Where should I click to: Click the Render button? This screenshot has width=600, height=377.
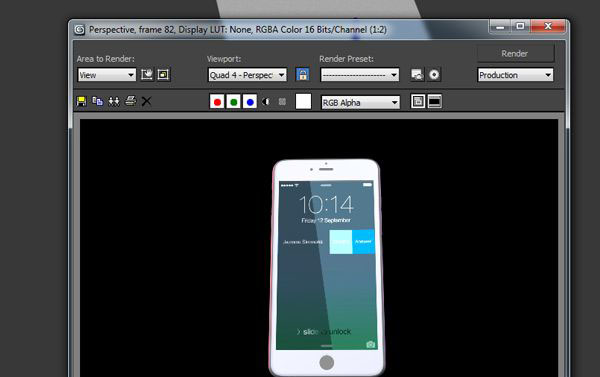[x=515, y=54]
